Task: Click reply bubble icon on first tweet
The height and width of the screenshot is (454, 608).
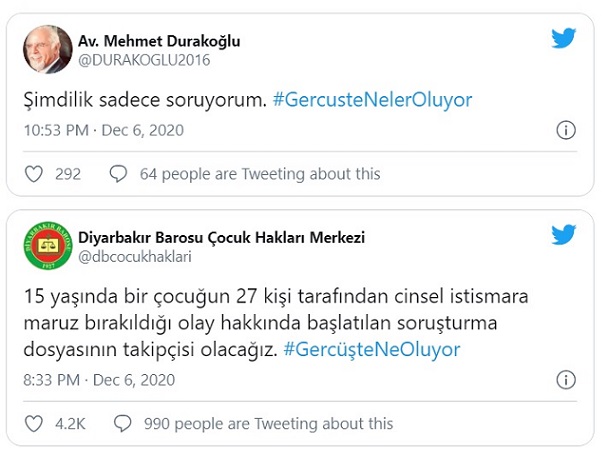Action: tap(118, 174)
